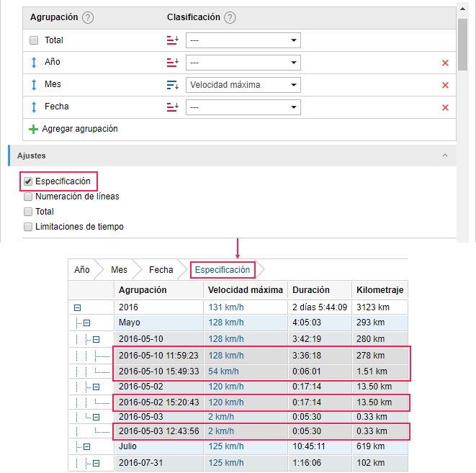The width and height of the screenshot is (476, 473).
Task: Collapse the 2016 tree node
Action: coord(77,307)
